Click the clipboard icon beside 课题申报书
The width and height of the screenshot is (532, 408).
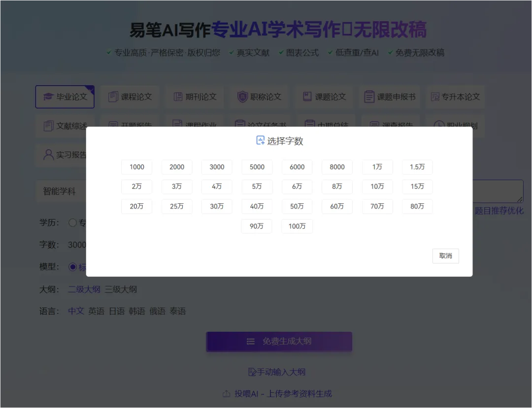pyautogui.click(x=369, y=96)
